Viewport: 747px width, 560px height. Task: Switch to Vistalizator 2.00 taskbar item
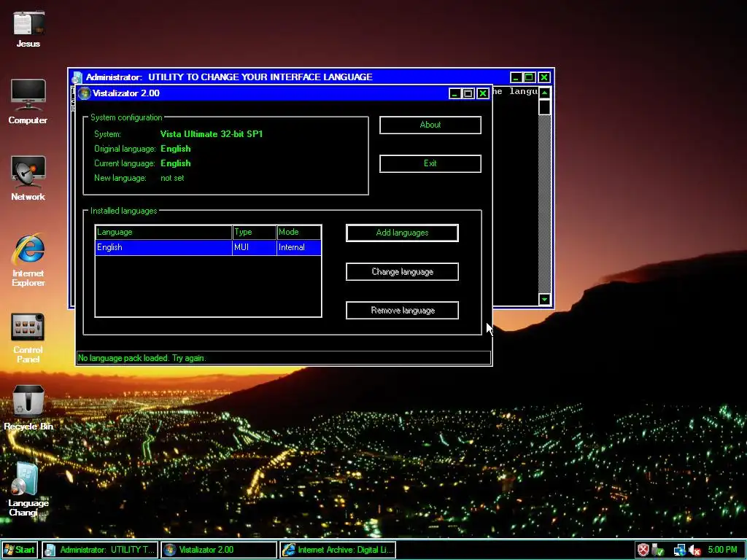point(219,550)
